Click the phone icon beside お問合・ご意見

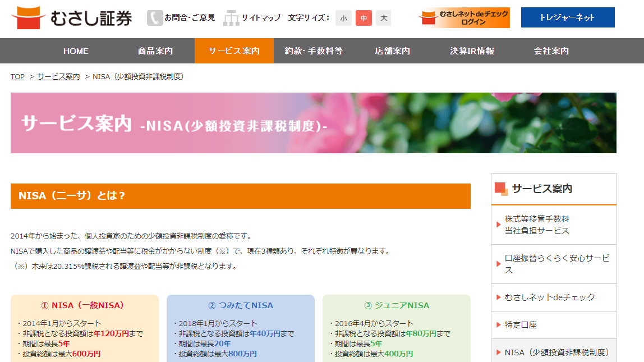155,18
